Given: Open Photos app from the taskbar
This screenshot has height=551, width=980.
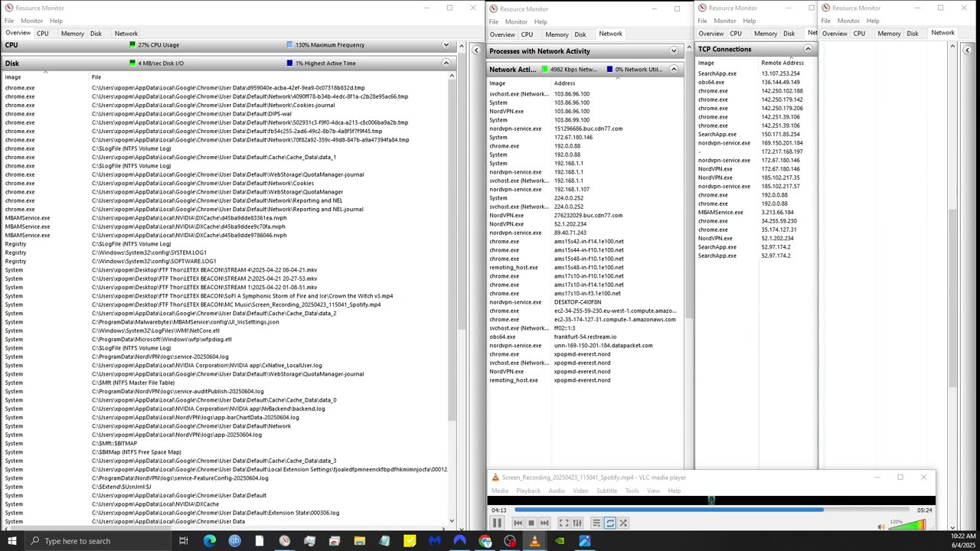Looking at the screenshot, I should tap(585, 541).
